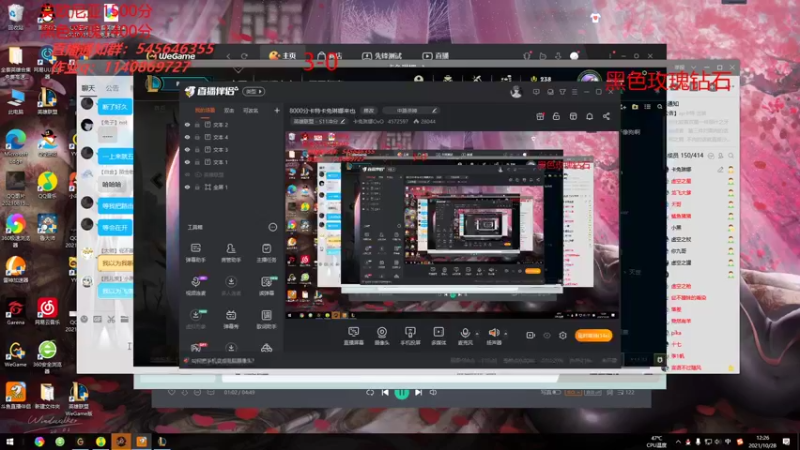
Task: Open the type pill beside companion logo
Action: (x=254, y=91)
